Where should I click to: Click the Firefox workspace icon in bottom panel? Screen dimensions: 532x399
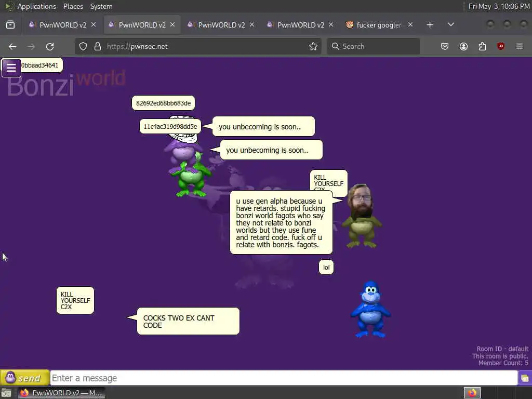(472, 393)
